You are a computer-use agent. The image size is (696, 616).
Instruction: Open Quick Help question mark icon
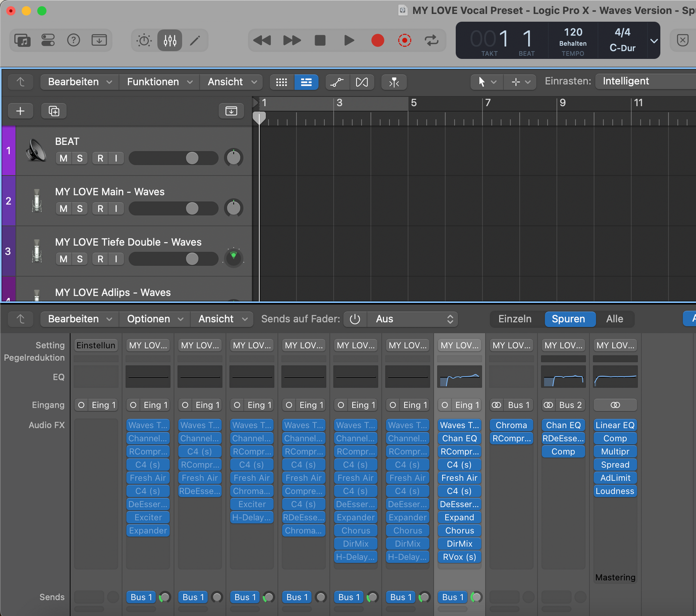73,40
